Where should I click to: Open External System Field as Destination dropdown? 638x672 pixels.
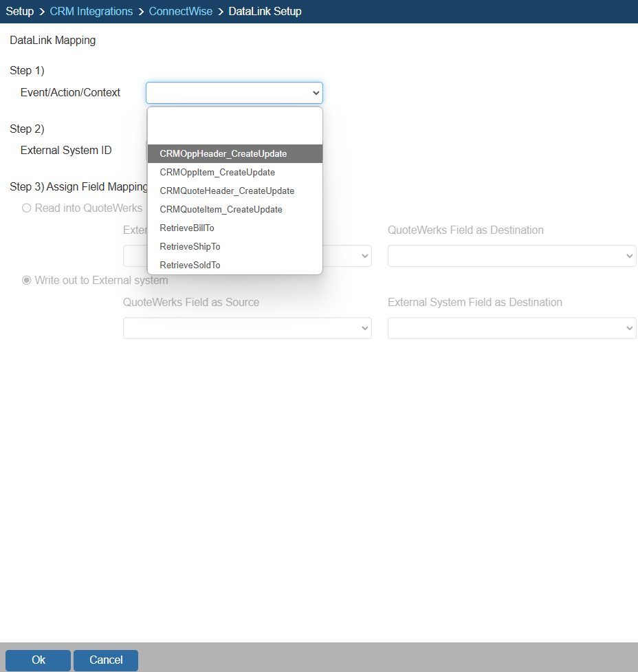511,328
